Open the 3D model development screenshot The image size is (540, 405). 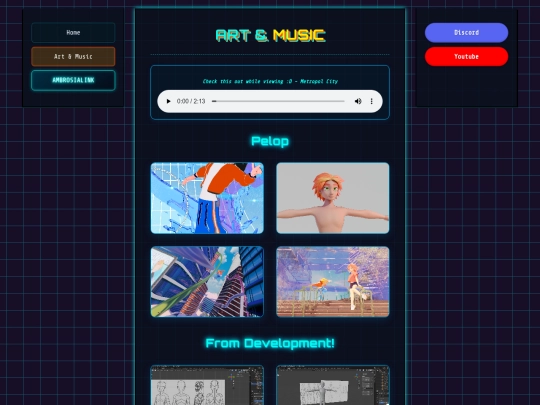point(333,385)
